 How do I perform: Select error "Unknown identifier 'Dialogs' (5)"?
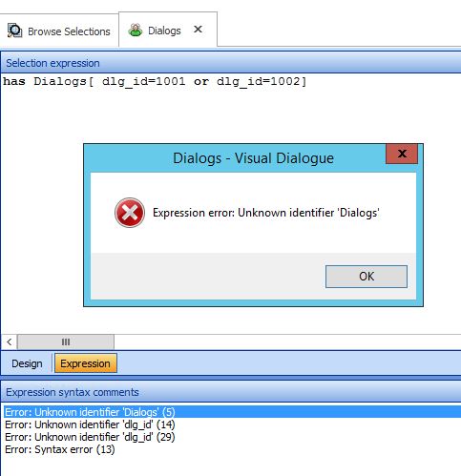tap(233, 412)
